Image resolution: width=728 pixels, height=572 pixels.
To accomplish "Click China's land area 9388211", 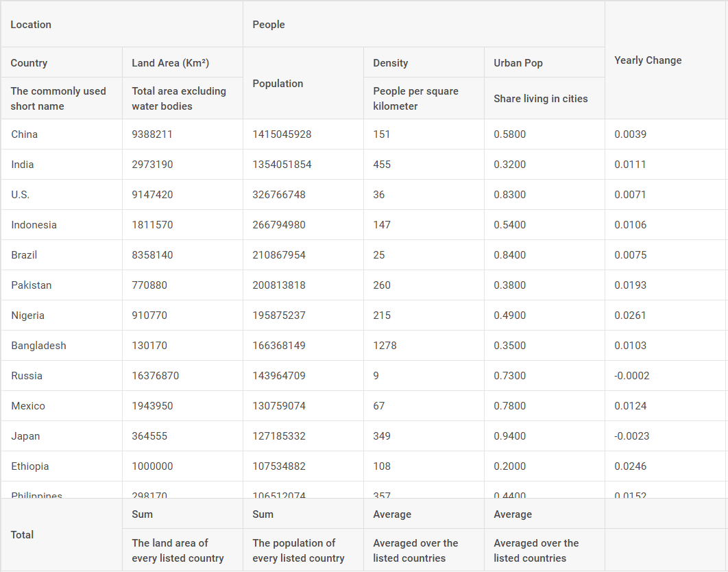I will tap(182, 134).
